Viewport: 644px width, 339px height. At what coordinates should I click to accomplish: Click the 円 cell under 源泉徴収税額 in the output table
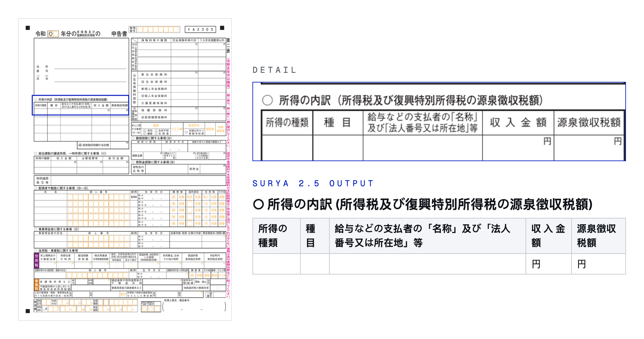point(599,264)
